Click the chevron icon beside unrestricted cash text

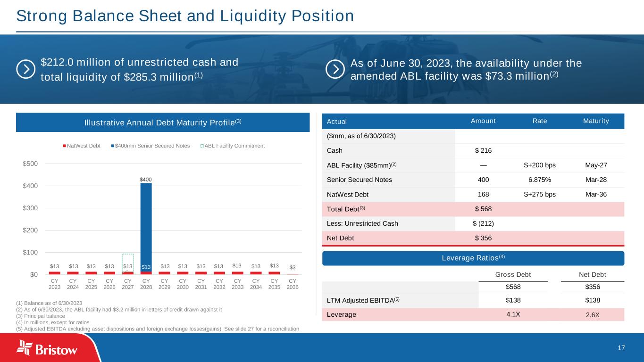click(25, 69)
